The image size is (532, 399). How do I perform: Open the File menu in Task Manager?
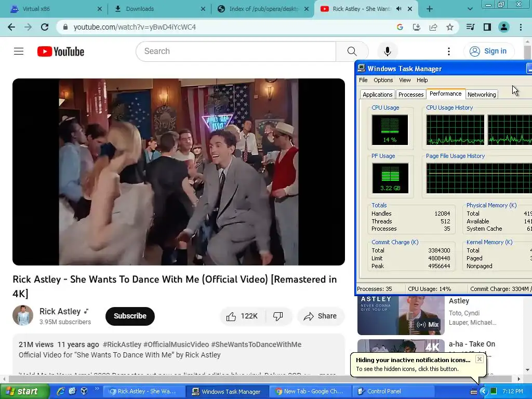tap(363, 80)
